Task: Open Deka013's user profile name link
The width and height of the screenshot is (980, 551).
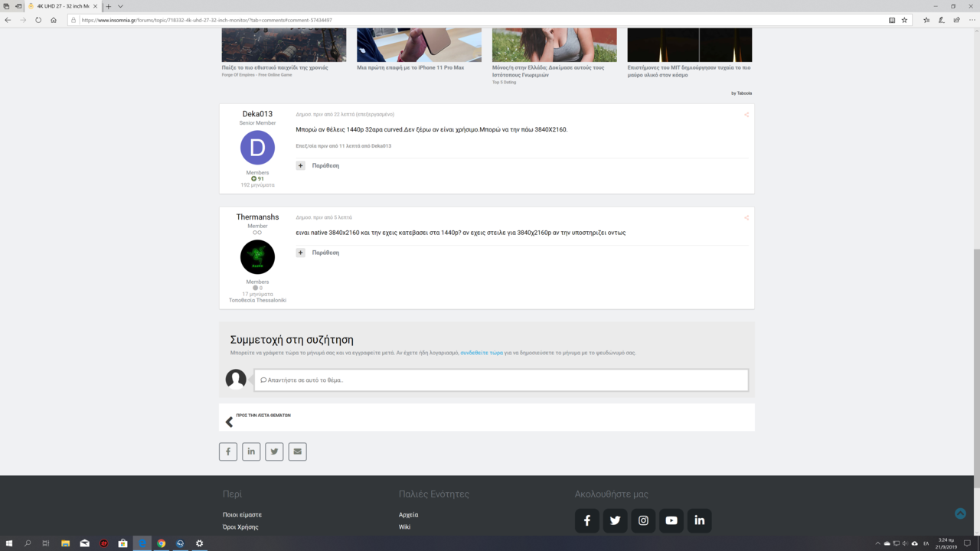Action: tap(257, 114)
